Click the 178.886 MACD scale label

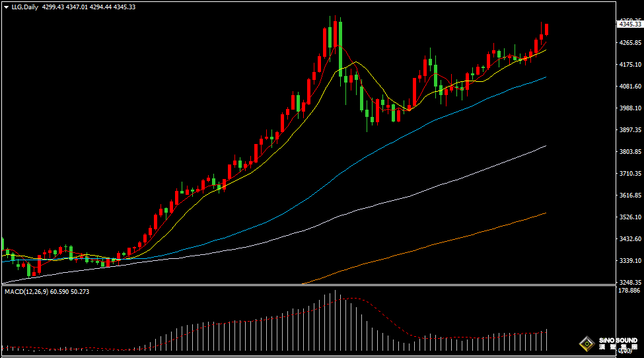[x=629, y=291]
